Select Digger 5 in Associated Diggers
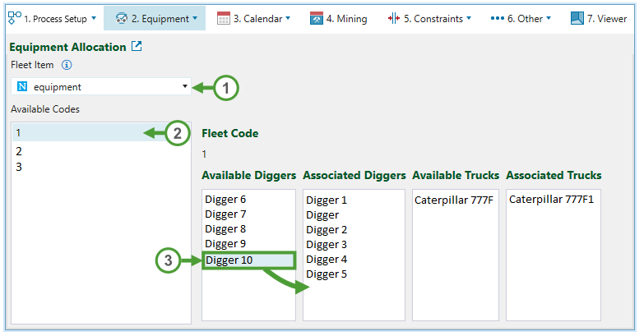Screen dimensions: 644x336 327,274
